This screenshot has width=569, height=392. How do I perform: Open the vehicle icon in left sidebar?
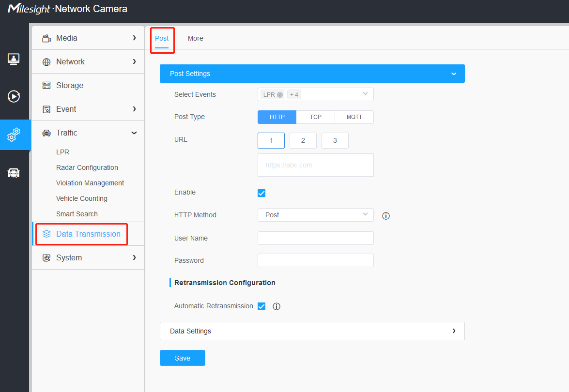pos(14,173)
